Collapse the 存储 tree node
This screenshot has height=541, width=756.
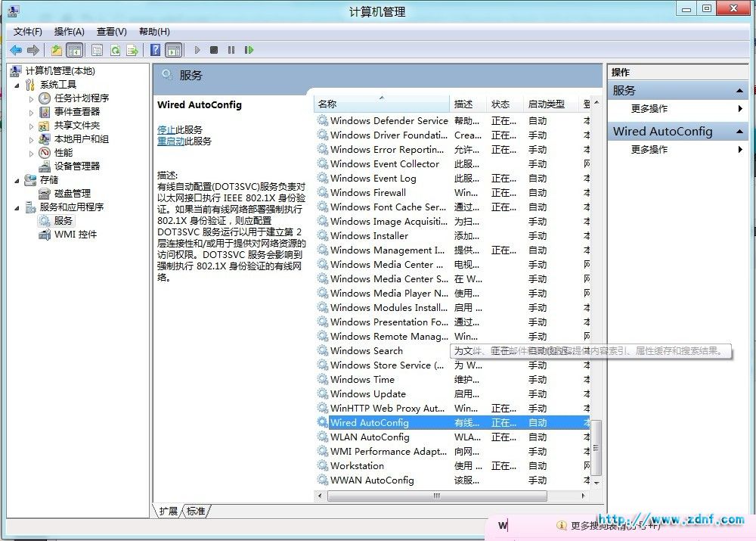(17, 181)
